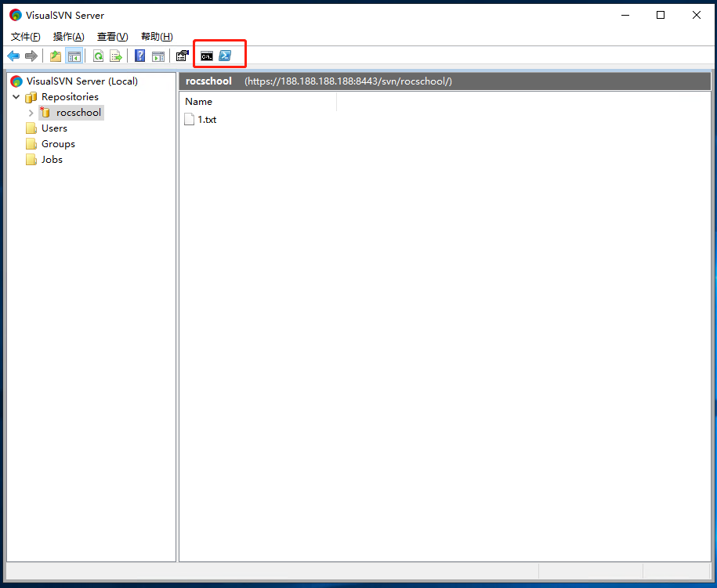The image size is (717, 588).
Task: Click the Groups folder icon
Action: pos(31,144)
